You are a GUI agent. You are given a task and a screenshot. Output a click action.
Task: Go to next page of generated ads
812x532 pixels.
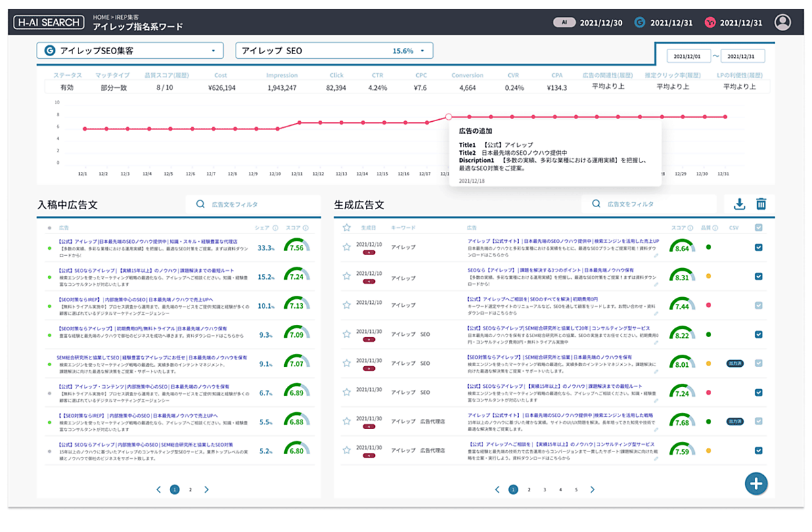click(x=592, y=489)
